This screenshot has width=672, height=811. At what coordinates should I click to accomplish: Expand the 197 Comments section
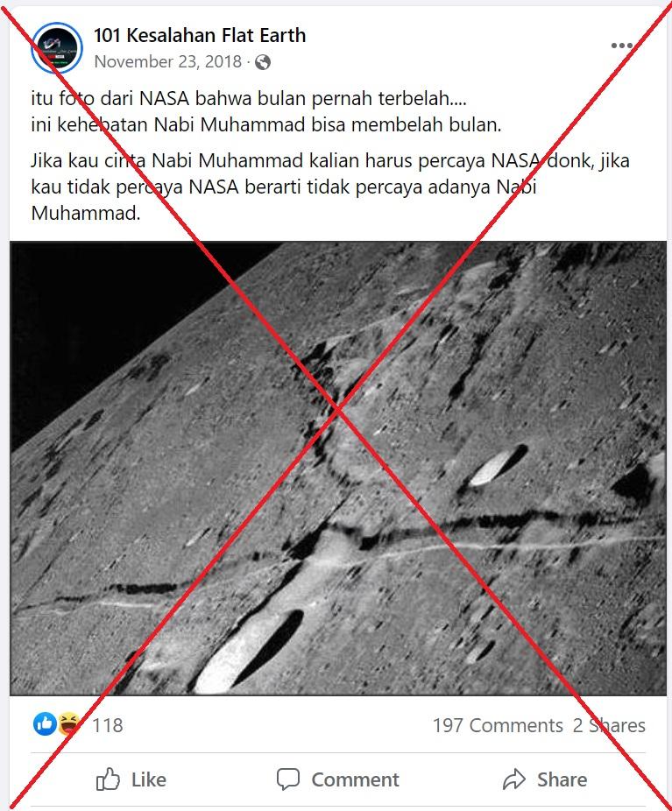498,725
